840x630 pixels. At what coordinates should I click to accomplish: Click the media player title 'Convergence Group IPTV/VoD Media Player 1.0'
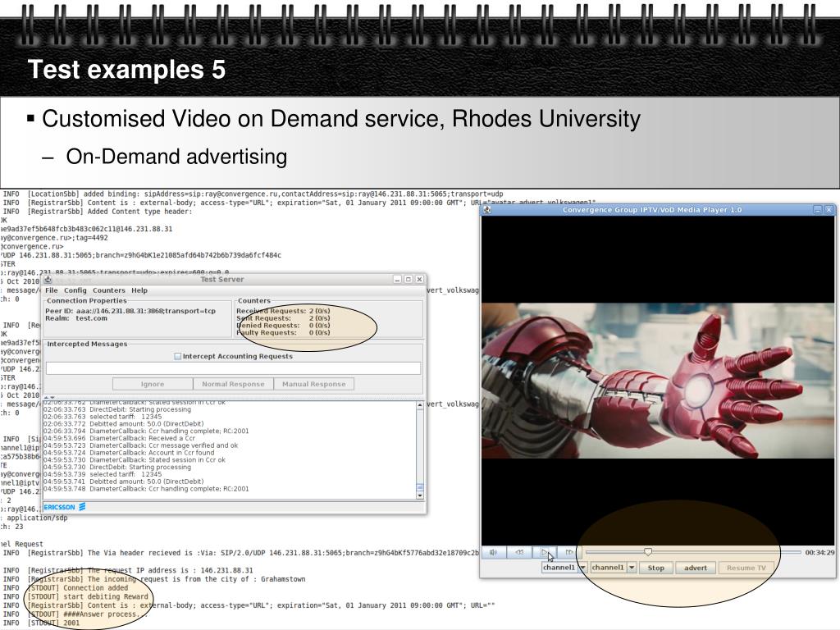point(652,210)
